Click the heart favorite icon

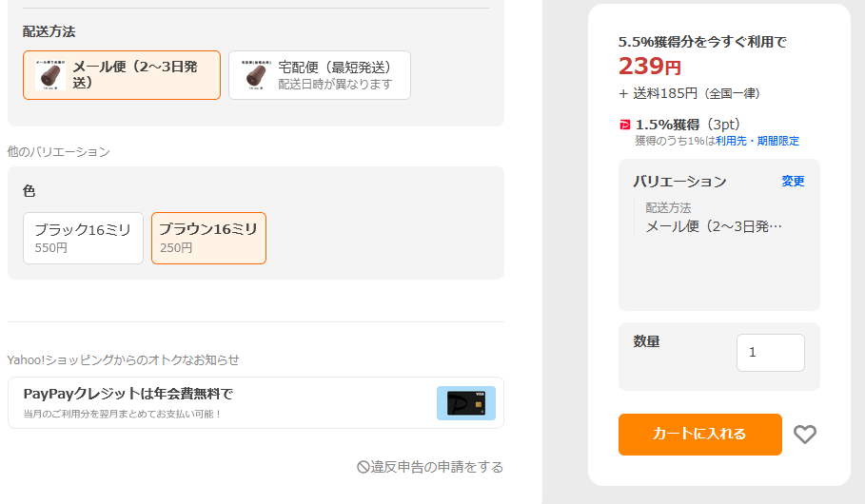coord(805,435)
